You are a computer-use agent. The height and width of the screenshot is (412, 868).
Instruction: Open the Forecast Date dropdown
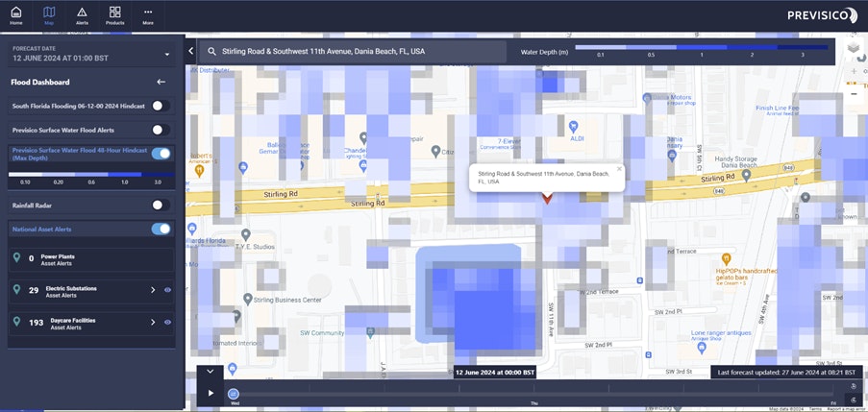click(x=167, y=54)
